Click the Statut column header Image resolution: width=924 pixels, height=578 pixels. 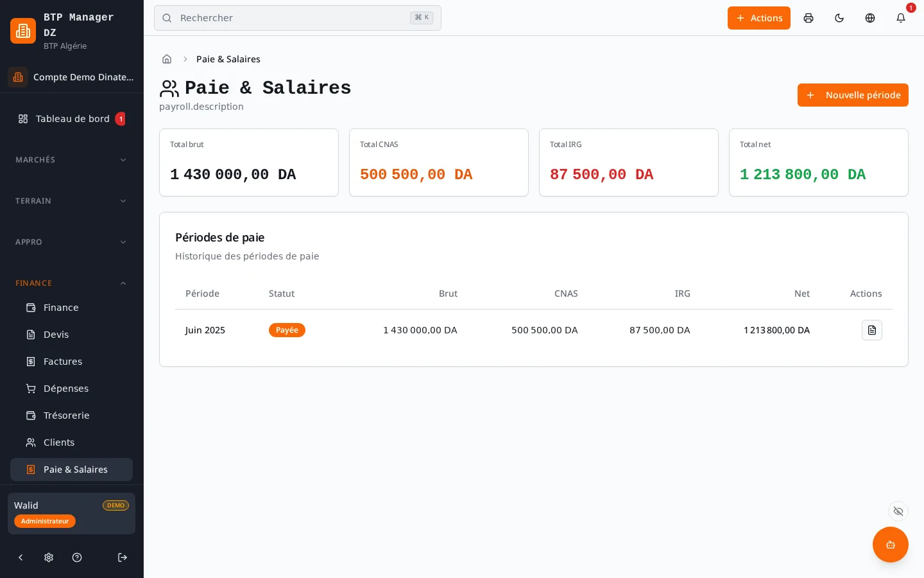click(x=282, y=293)
